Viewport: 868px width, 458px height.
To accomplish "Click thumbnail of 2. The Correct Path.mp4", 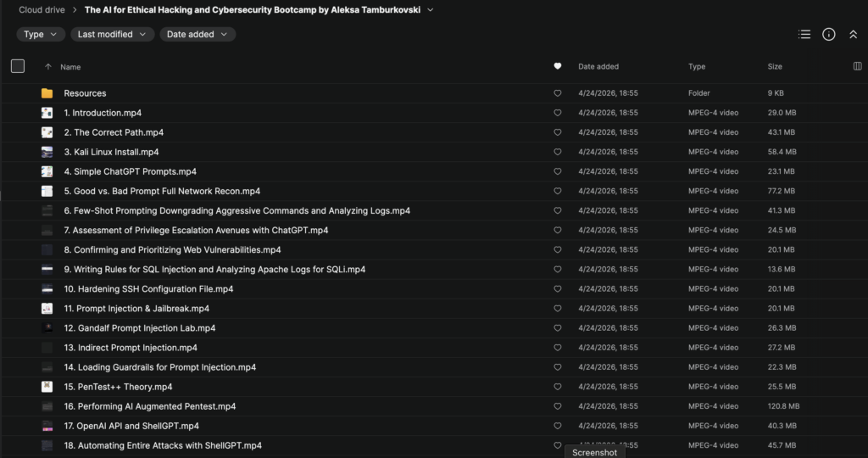I will [x=47, y=132].
